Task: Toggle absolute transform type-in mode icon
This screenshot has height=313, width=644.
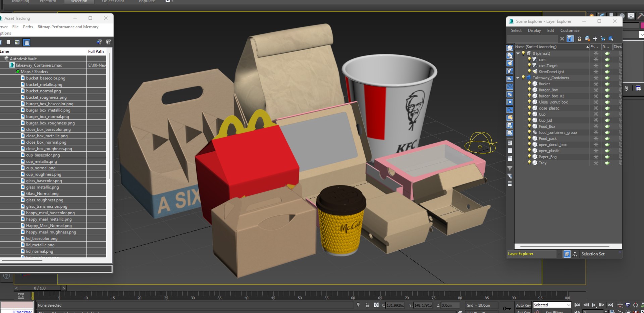Action: 376,305
